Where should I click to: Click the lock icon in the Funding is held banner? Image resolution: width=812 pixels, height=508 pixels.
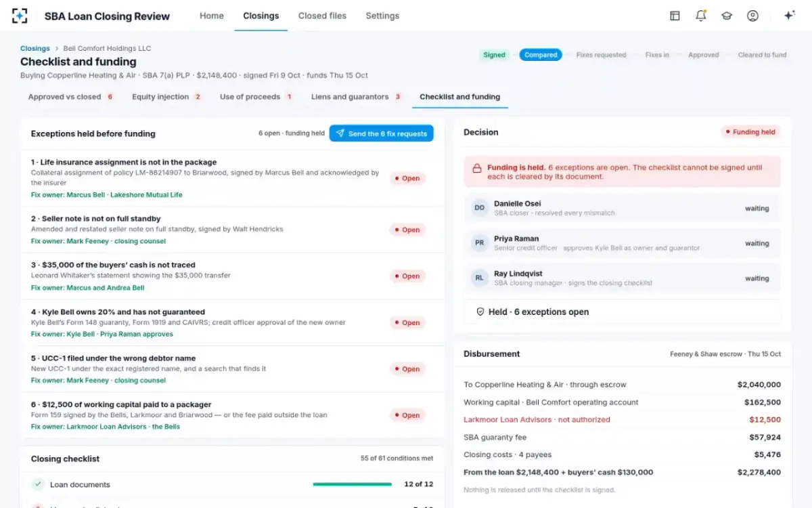point(477,168)
